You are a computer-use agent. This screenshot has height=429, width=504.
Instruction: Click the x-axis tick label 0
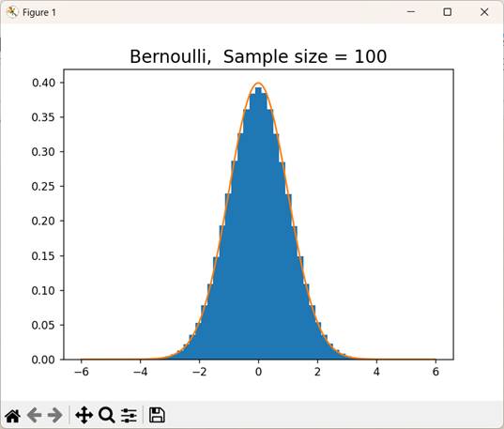click(258, 372)
